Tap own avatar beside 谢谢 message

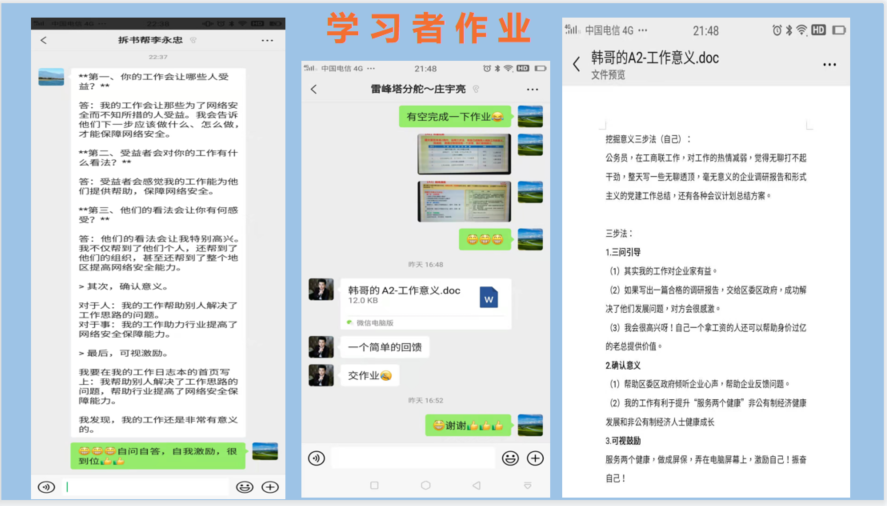click(530, 425)
